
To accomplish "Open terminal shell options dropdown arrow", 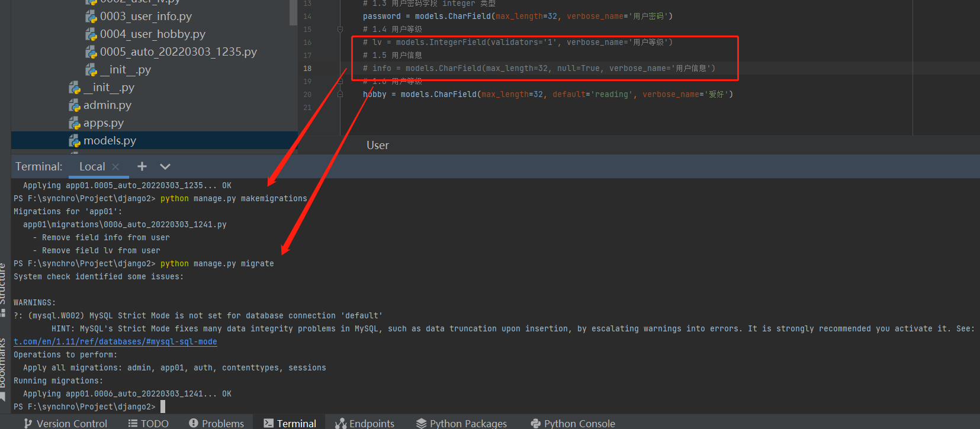I will point(165,167).
